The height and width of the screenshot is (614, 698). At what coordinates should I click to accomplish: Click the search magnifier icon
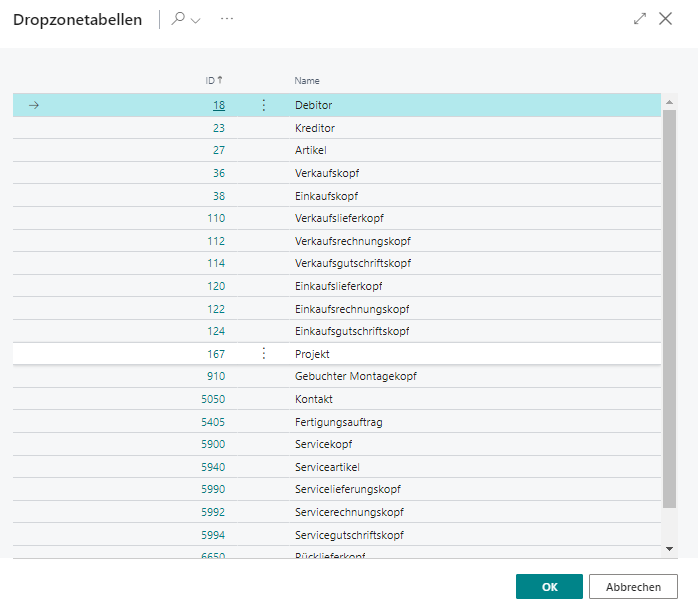tap(178, 19)
